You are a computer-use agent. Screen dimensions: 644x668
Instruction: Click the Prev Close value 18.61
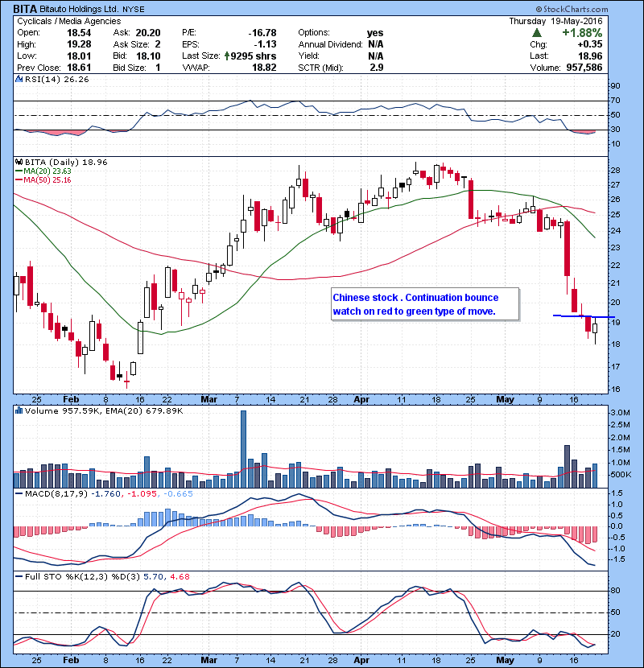tap(79, 68)
